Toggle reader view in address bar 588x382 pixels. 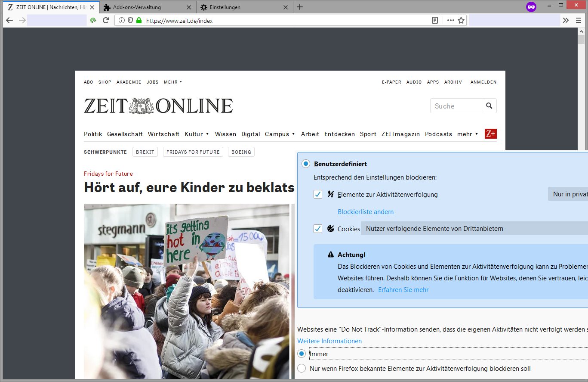(x=435, y=20)
